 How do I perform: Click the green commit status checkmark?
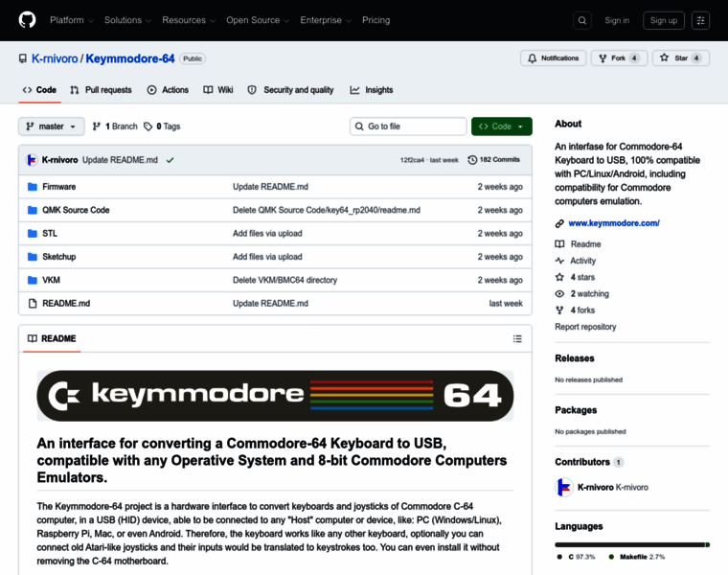click(170, 160)
